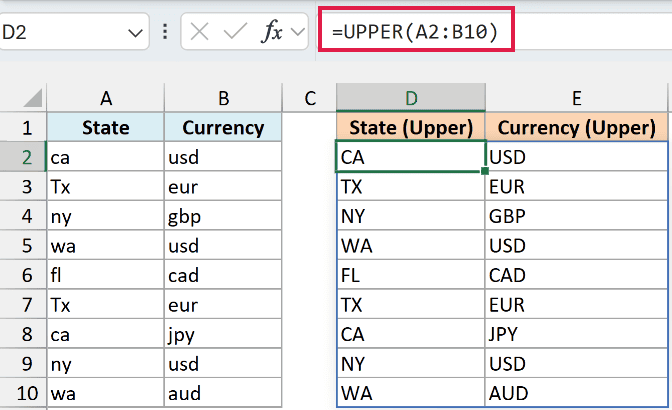This screenshot has width=672, height=410.
Task: Open the Insert Function fx icon
Action: pos(272,32)
